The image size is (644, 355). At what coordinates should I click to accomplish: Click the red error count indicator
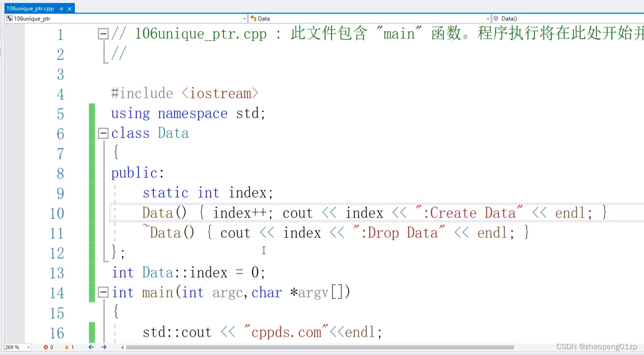[x=49, y=347]
